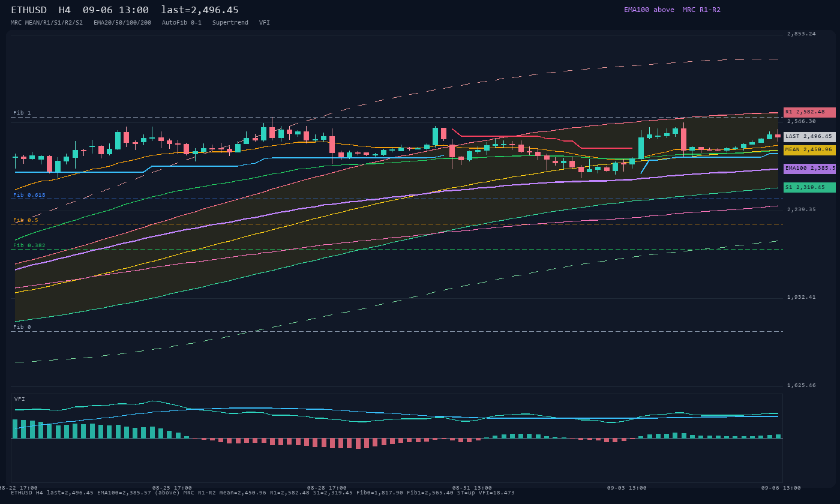Click the AutoFib 0-1 indicator label
The width and height of the screenshot is (840, 504).
click(182, 23)
